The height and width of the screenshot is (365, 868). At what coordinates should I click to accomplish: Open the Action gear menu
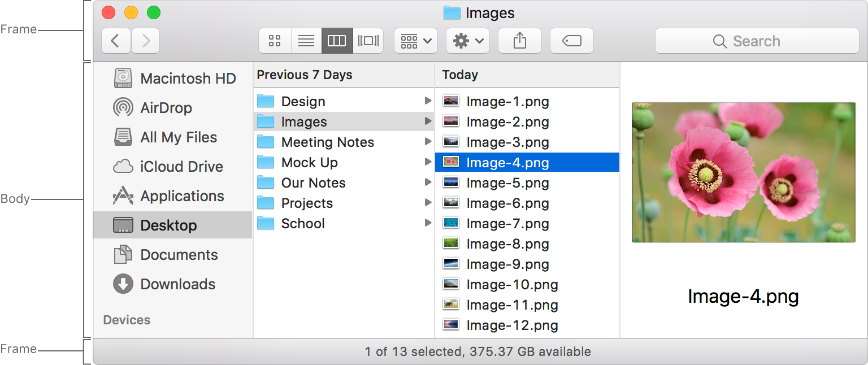click(x=468, y=41)
